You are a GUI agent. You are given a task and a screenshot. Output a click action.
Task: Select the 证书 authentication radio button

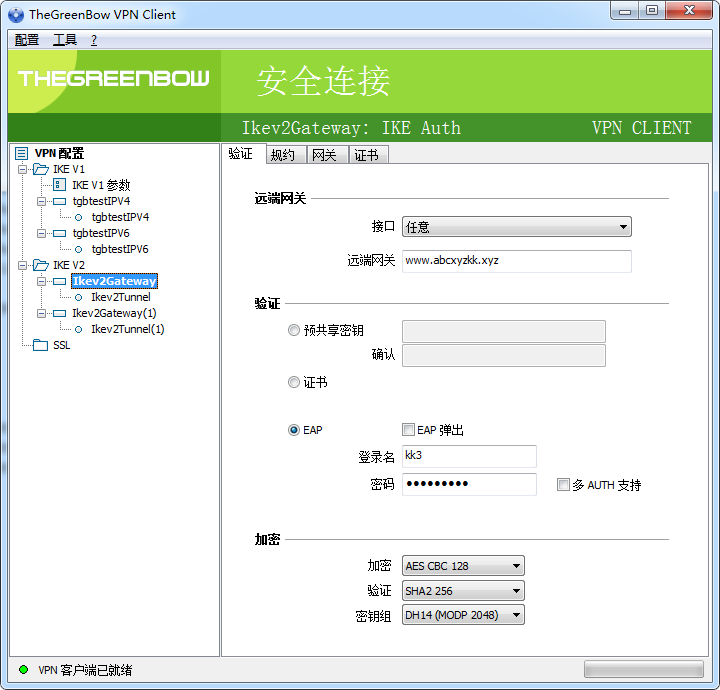[x=294, y=382]
